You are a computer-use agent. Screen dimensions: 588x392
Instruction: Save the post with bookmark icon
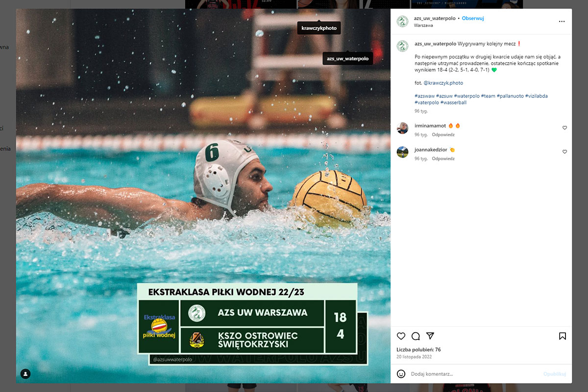(563, 336)
